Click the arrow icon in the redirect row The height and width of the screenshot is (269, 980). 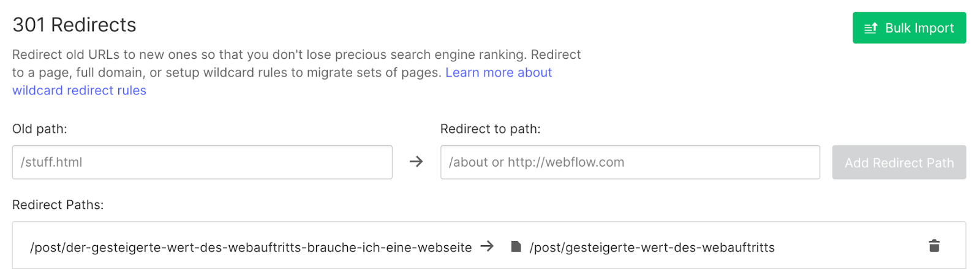[487, 246]
